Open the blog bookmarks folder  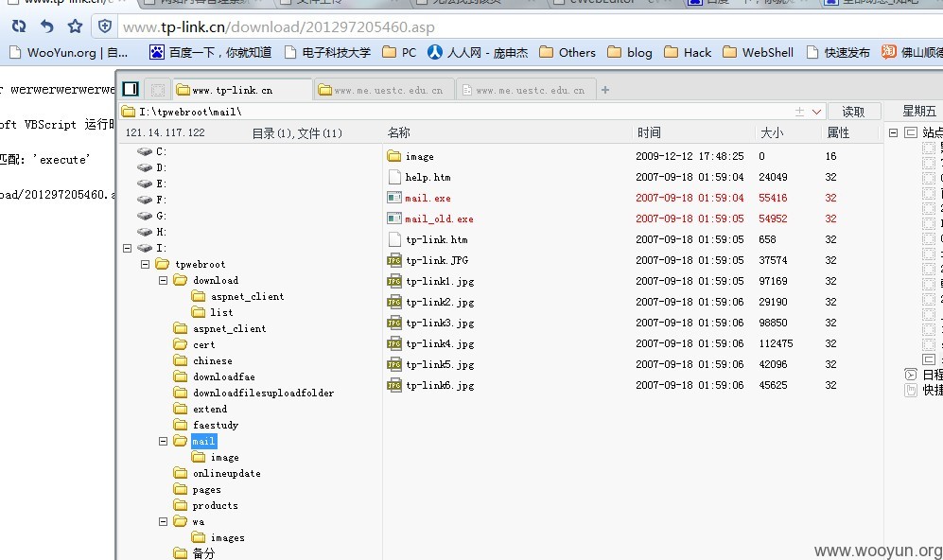click(630, 52)
